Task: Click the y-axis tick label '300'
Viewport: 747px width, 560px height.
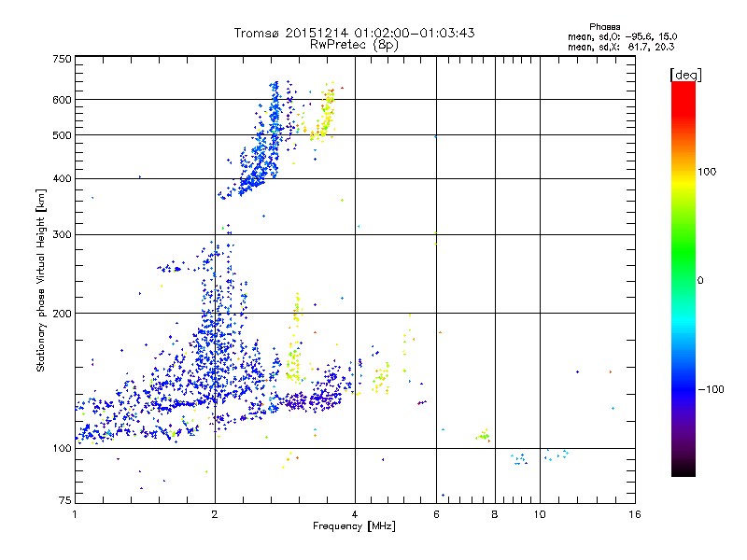Action: (x=62, y=235)
